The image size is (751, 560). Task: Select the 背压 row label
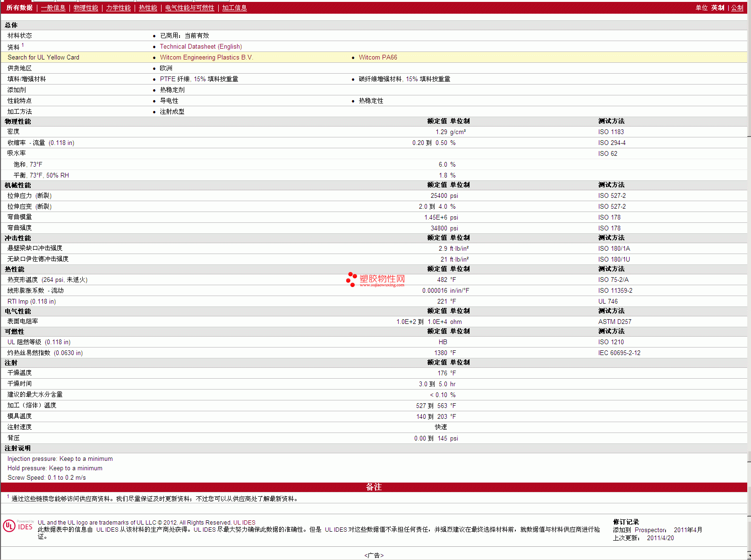(13, 438)
